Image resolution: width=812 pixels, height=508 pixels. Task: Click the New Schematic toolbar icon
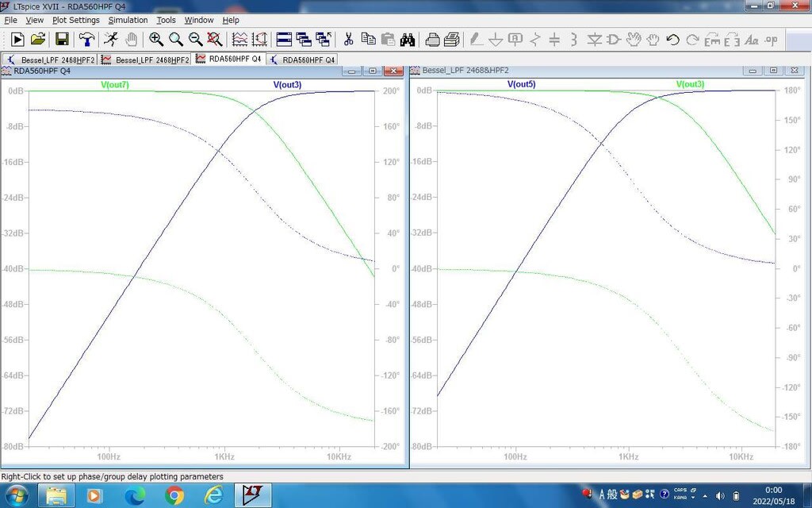pos(17,40)
